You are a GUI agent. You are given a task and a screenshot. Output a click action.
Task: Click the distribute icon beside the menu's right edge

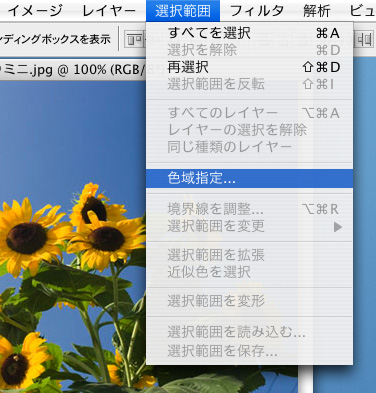363,40
